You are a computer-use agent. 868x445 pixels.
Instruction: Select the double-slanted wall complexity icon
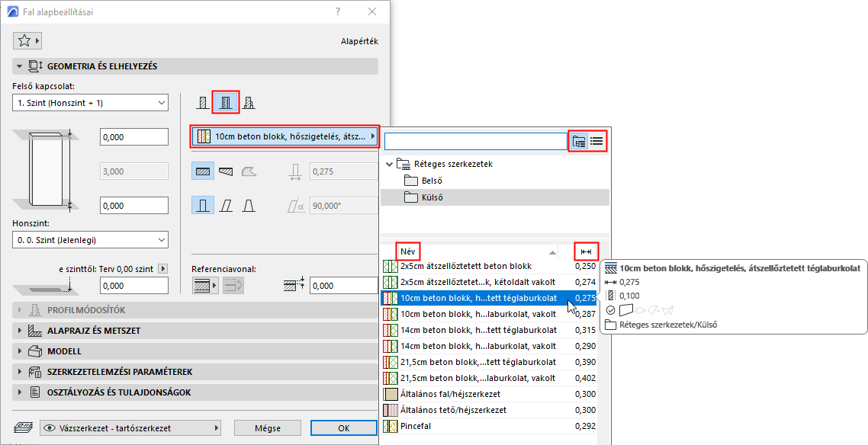point(249,206)
